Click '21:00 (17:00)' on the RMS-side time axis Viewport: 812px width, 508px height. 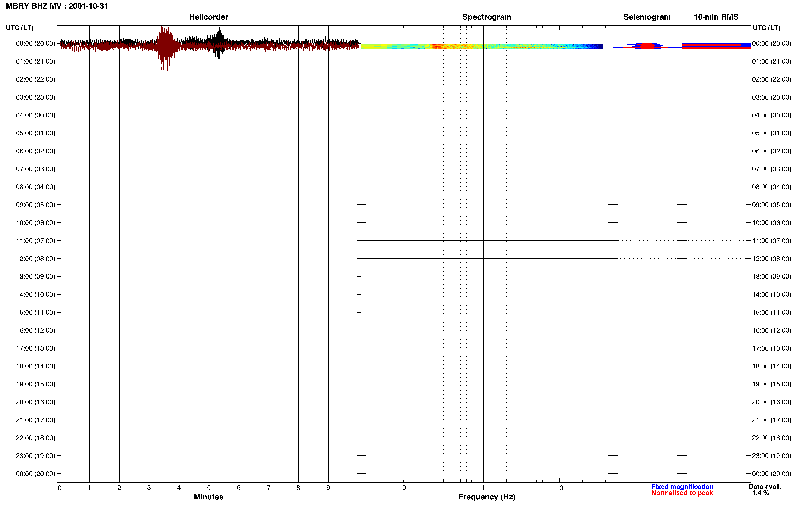772,420
